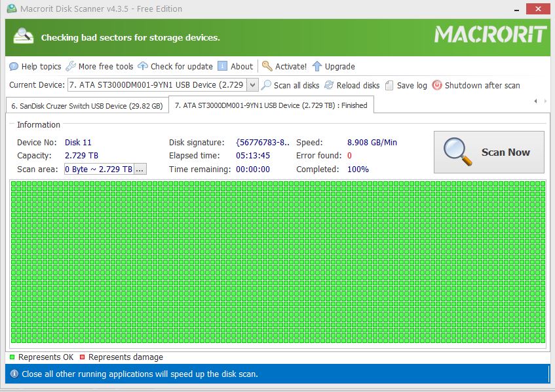
Task: Select the Current Device combo box field
Action: click(x=163, y=85)
